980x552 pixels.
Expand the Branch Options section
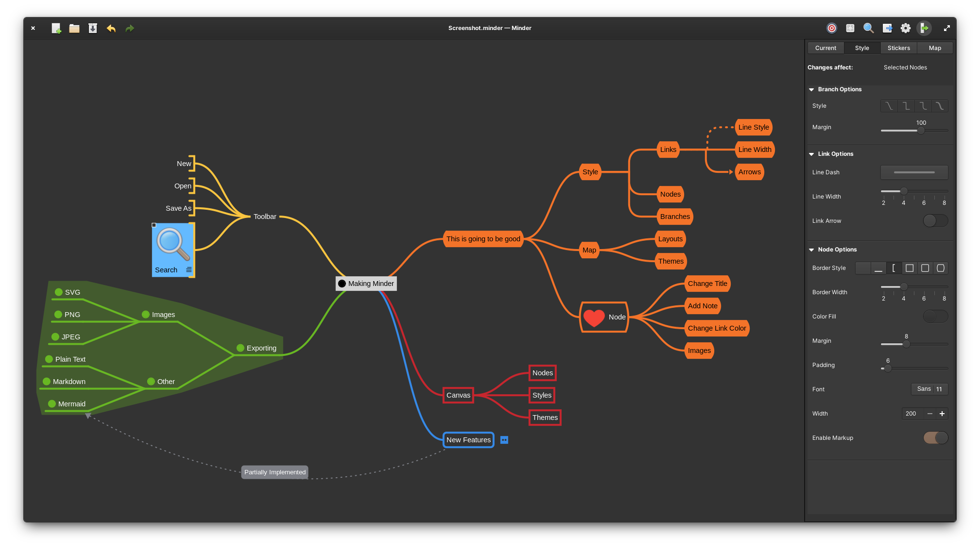812,89
